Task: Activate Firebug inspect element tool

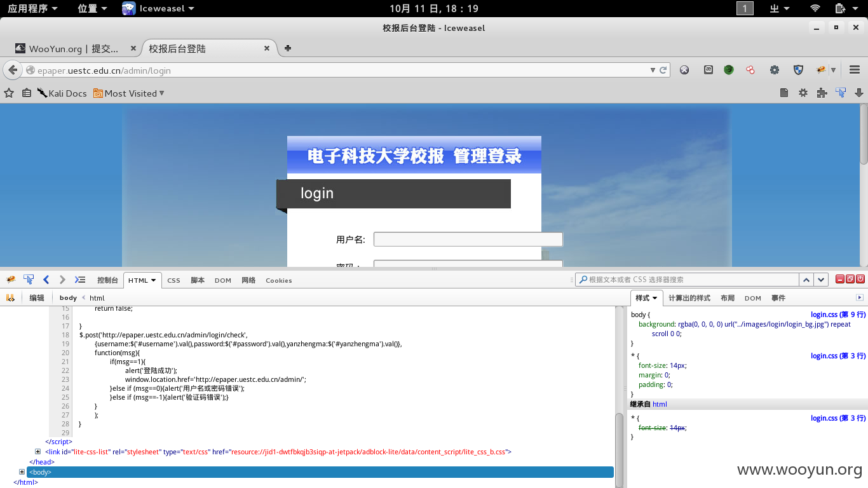Action: pyautogui.click(x=29, y=280)
